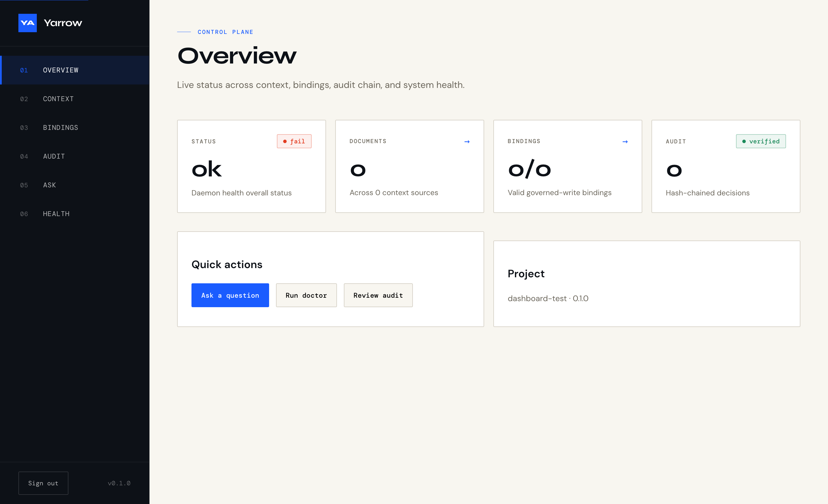Open the Overview nav item
Image resolution: width=828 pixels, height=504 pixels.
pos(74,70)
